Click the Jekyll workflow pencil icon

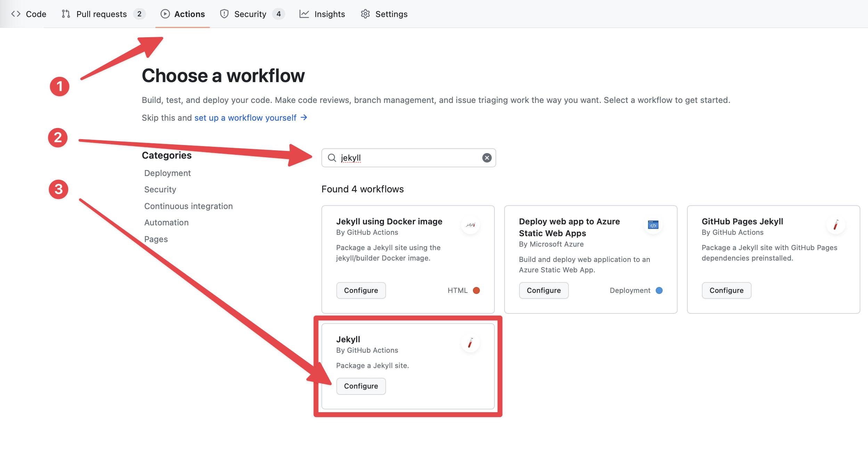pyautogui.click(x=470, y=343)
